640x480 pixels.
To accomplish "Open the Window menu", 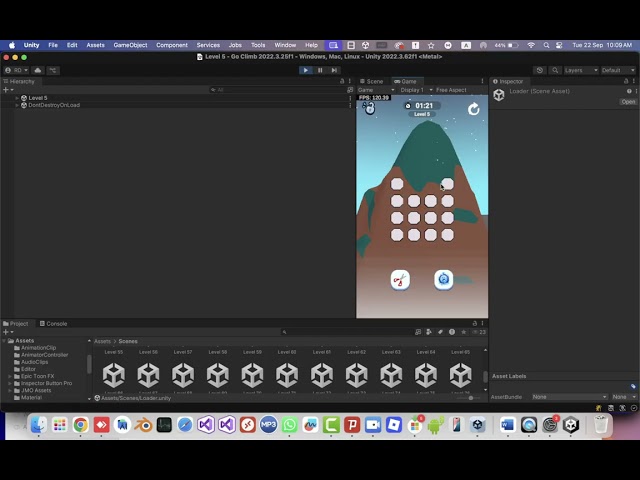I will pos(285,45).
